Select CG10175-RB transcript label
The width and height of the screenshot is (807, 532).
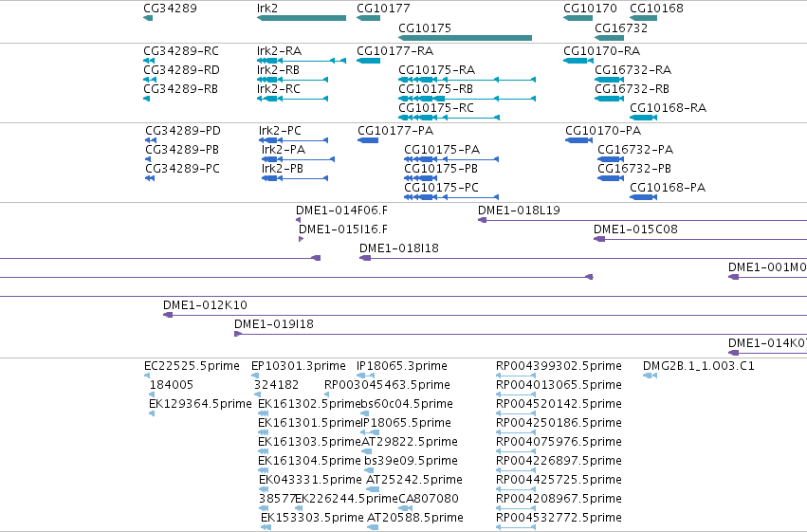(x=435, y=89)
